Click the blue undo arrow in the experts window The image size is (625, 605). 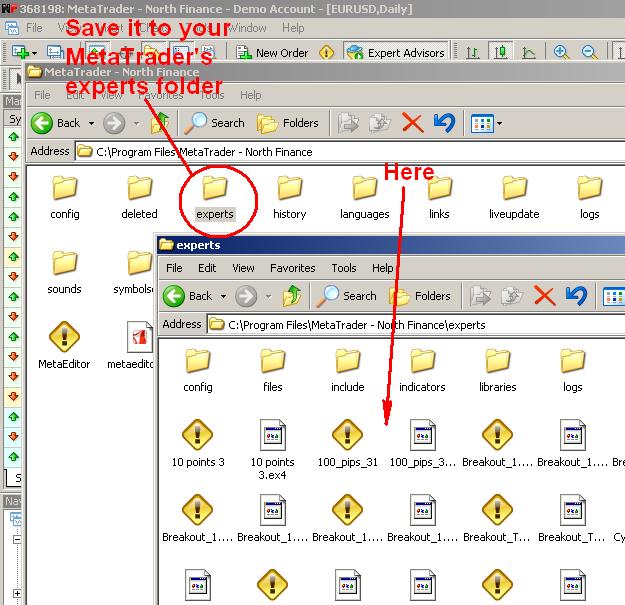point(576,296)
